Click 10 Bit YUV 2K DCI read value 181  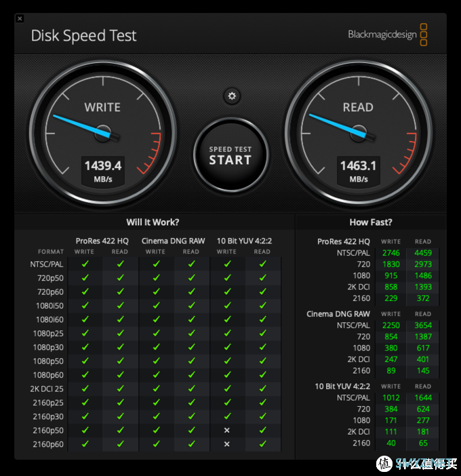coord(423,432)
